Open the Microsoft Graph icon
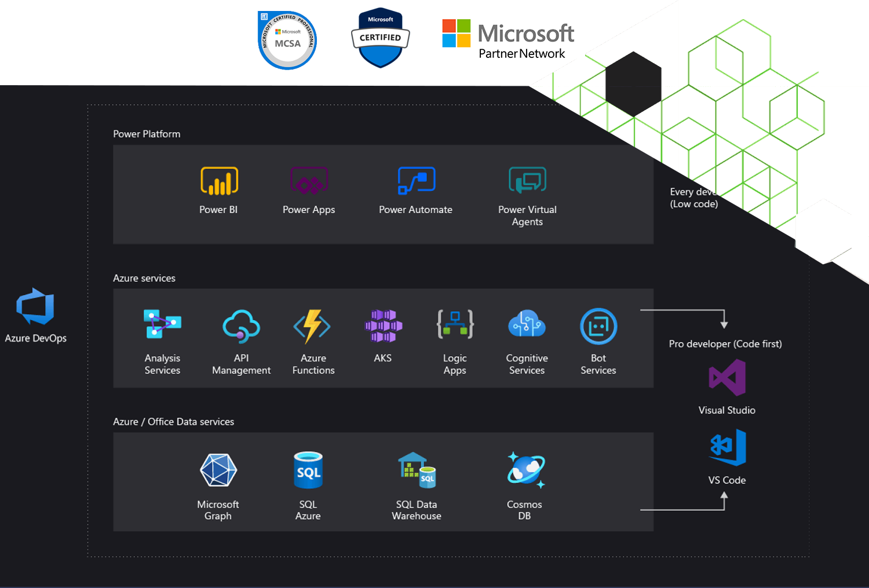 click(x=218, y=469)
